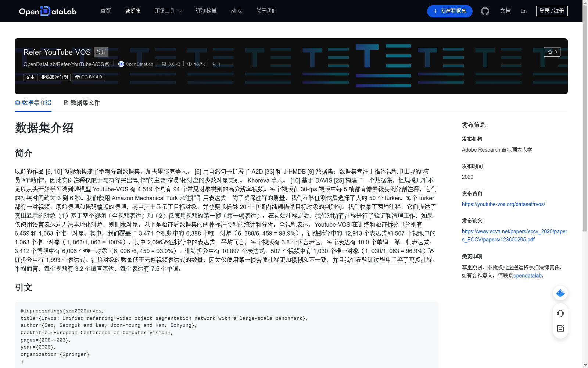Copy the OpenDataLab/Refer-YouTube-VOS path icon
Screen dimensions: 588x368
coord(107,64)
